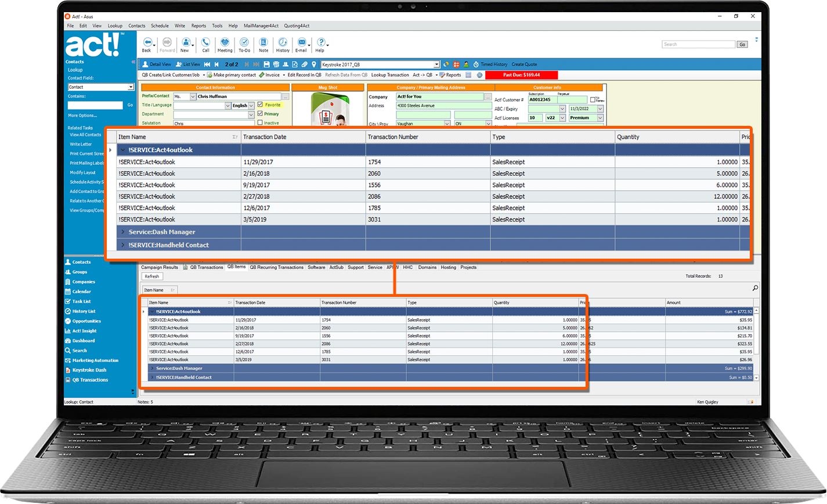Viewport: 827px width, 504px height.
Task: Open the Contact lookup field dropdown
Action: (131, 87)
